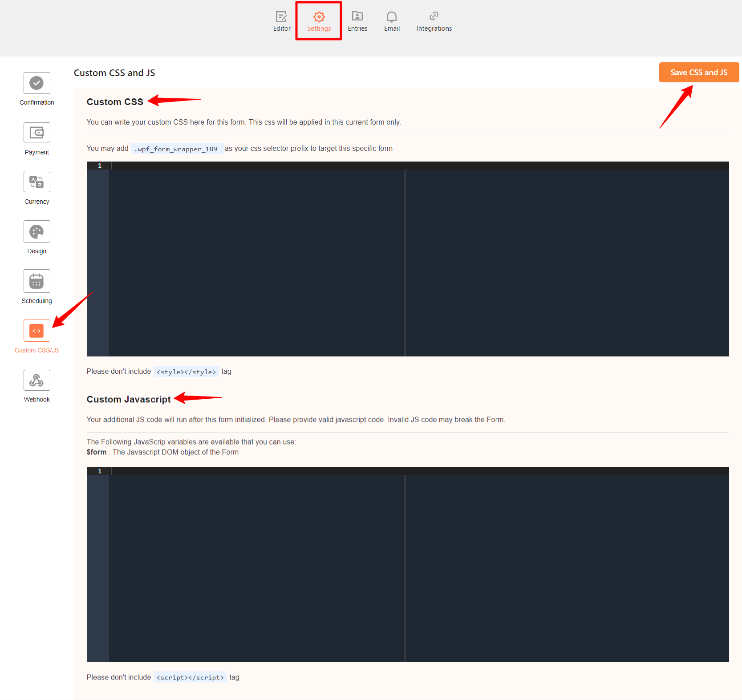Open the Integrations link icon

[x=434, y=16]
